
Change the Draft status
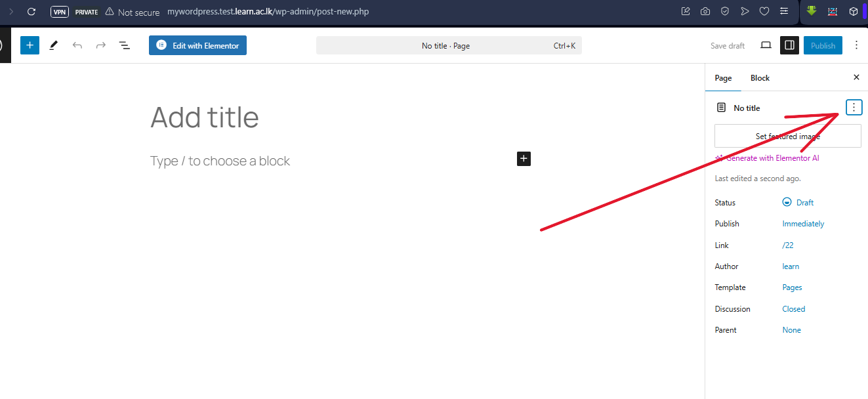(798, 203)
